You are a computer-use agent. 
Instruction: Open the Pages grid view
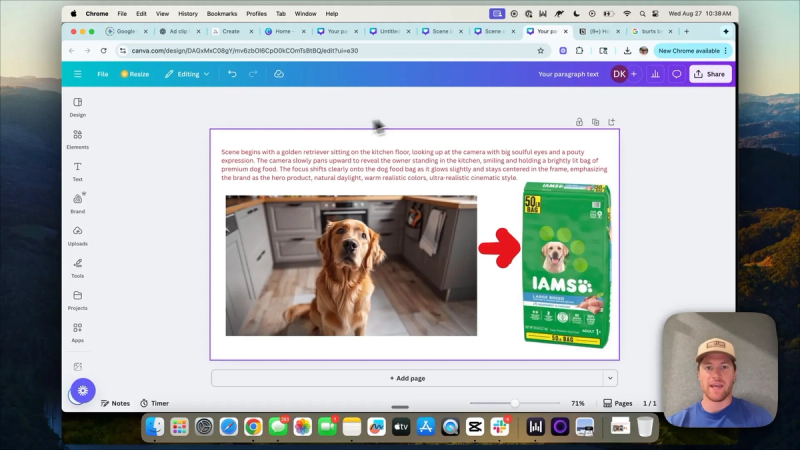pyautogui.click(x=617, y=403)
